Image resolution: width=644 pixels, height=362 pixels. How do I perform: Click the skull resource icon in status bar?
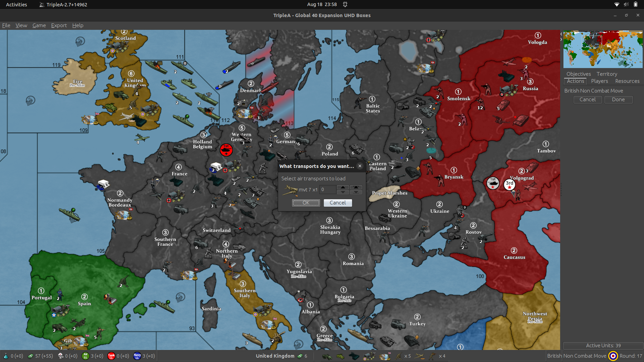click(x=61, y=356)
